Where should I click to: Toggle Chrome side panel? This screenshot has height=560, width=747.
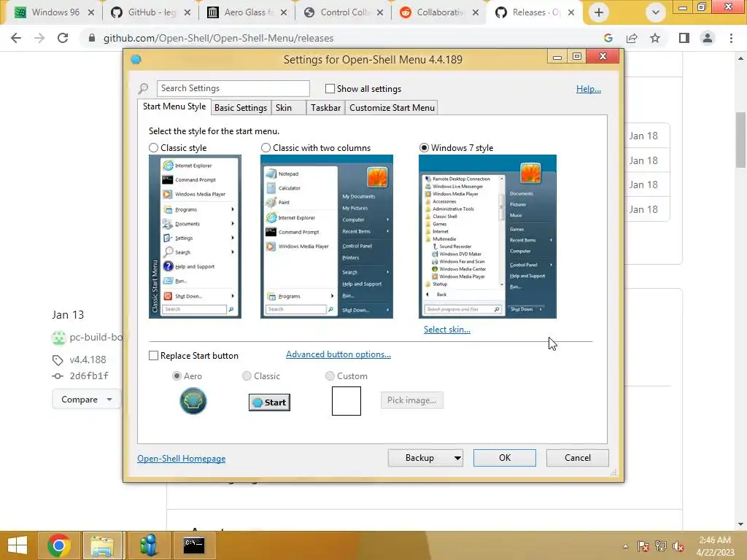coord(684,38)
